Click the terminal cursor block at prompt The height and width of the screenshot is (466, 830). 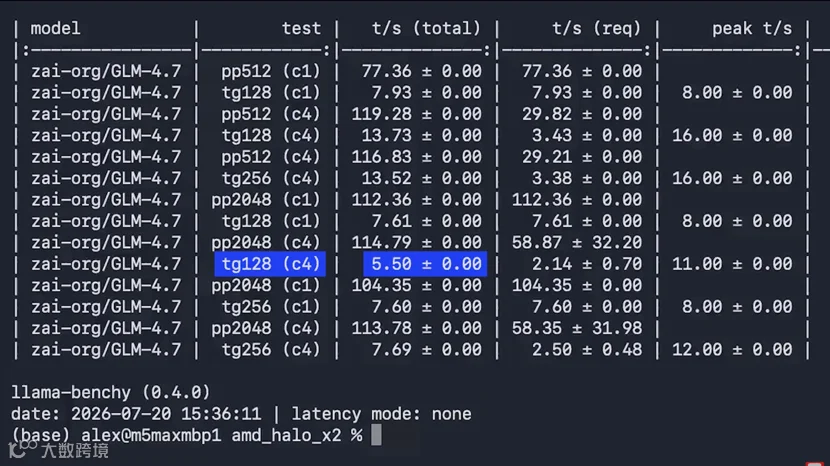click(x=376, y=435)
